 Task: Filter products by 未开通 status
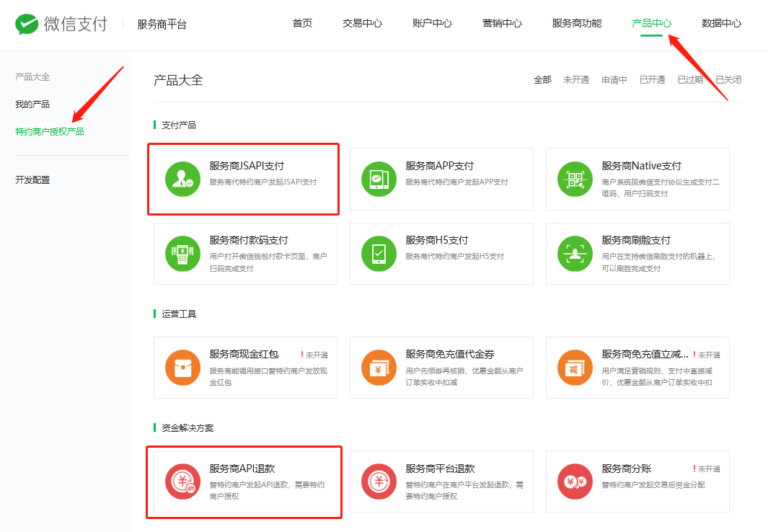[x=576, y=80]
